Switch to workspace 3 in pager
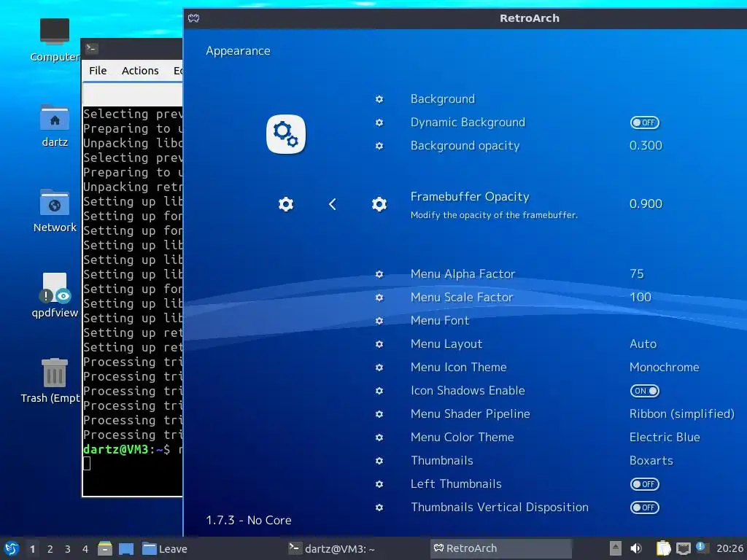747x560 pixels. 68,549
